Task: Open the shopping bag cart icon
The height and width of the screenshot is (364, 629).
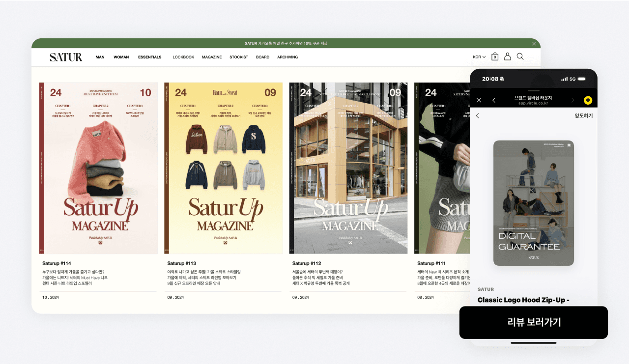Action: coord(495,56)
